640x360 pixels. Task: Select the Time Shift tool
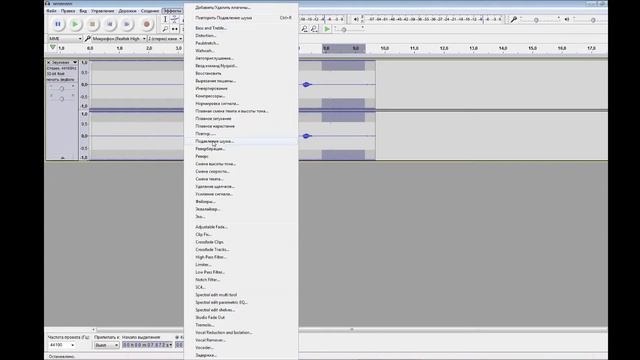click(x=174, y=29)
